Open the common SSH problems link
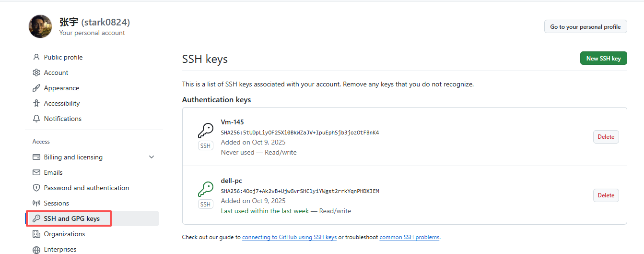644x254 pixels. point(410,237)
